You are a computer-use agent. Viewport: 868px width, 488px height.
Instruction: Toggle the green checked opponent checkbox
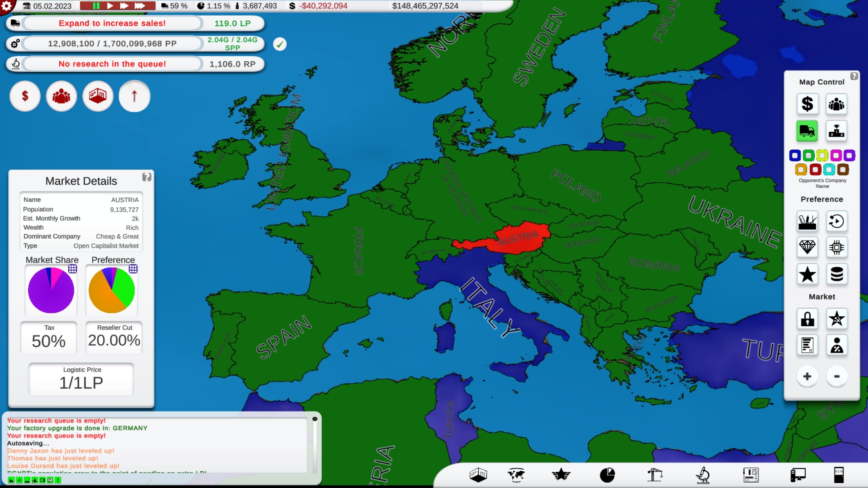(808, 156)
